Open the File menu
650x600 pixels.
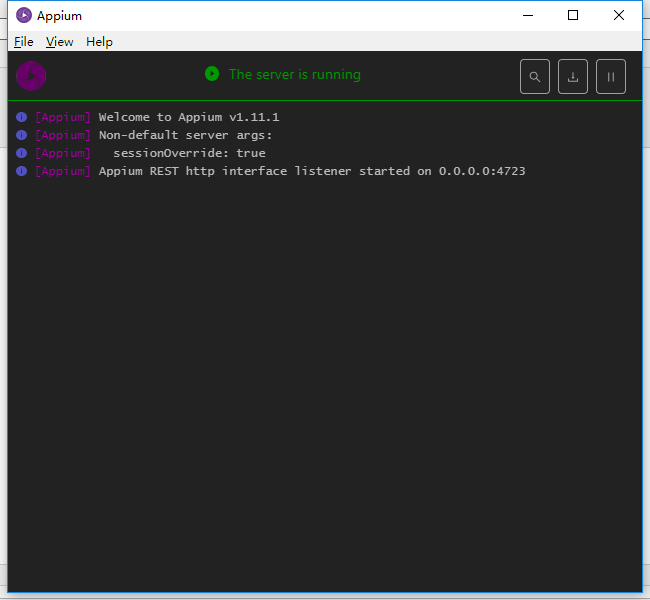tap(24, 42)
